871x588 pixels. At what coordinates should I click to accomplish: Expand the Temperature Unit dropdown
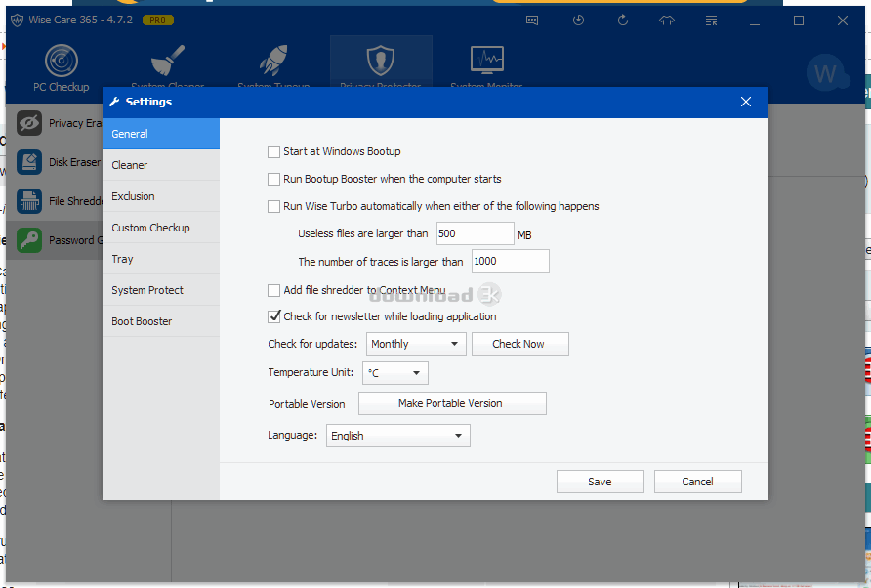(394, 373)
